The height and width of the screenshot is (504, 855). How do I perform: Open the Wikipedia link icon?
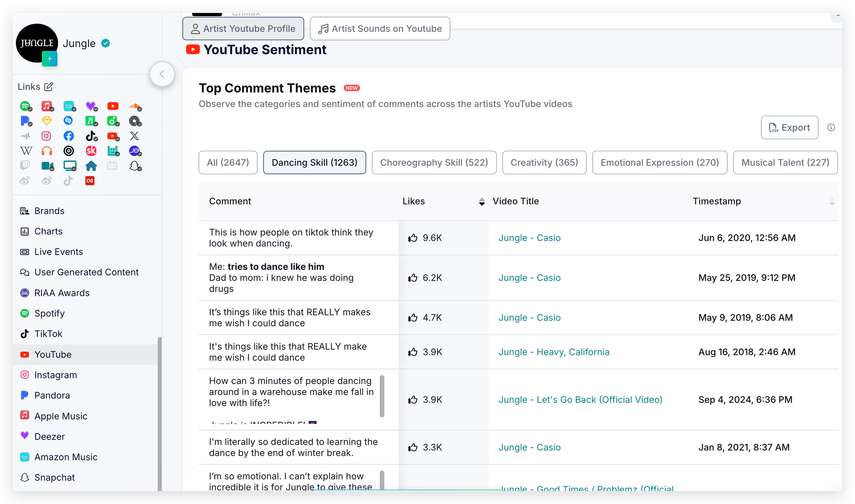26,151
